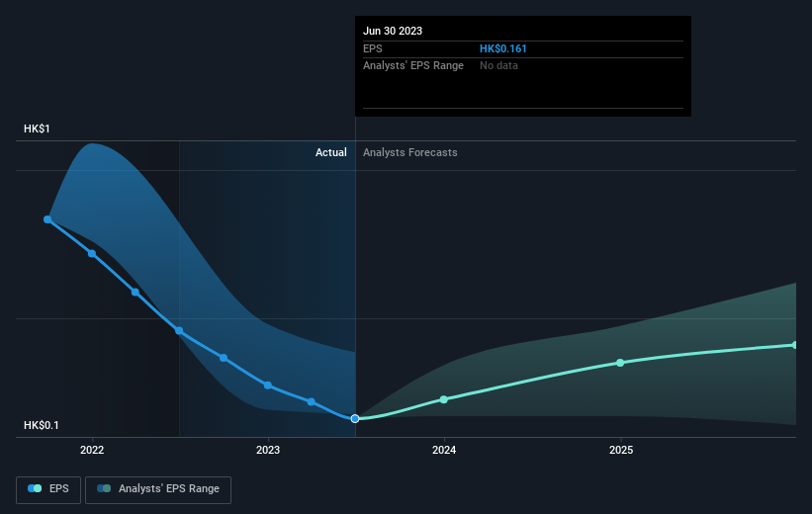Click the 2025 x-axis label

621,450
